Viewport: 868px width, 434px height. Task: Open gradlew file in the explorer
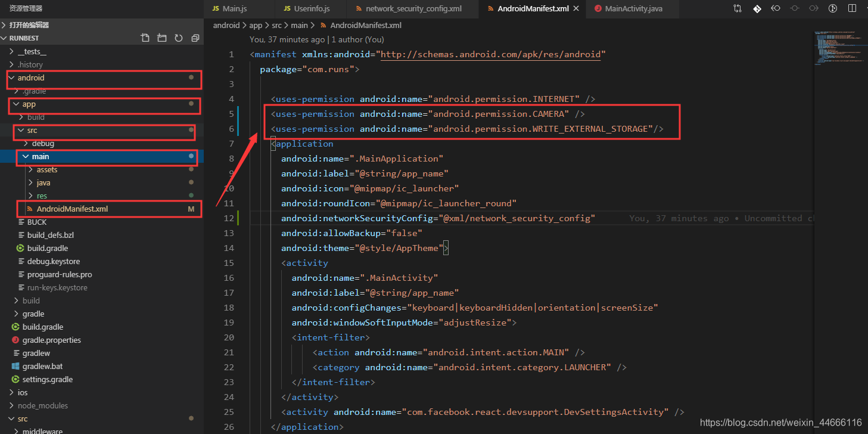pos(102,353)
